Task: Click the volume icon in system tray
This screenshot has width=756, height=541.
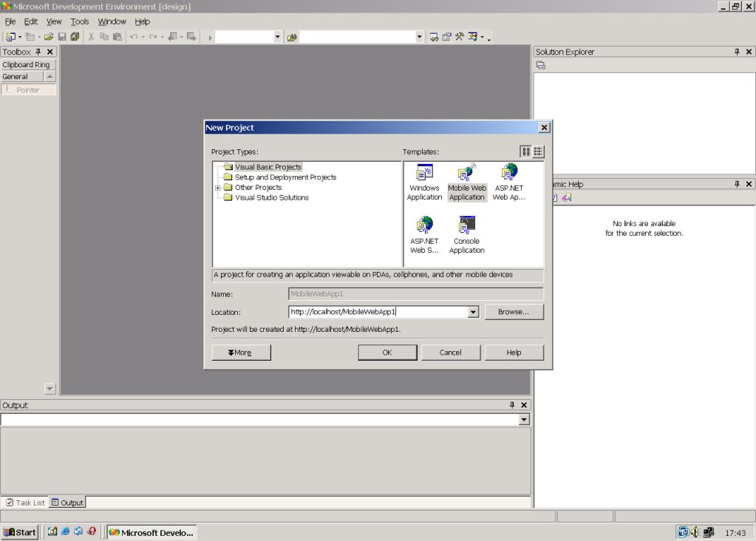Action: [x=694, y=532]
